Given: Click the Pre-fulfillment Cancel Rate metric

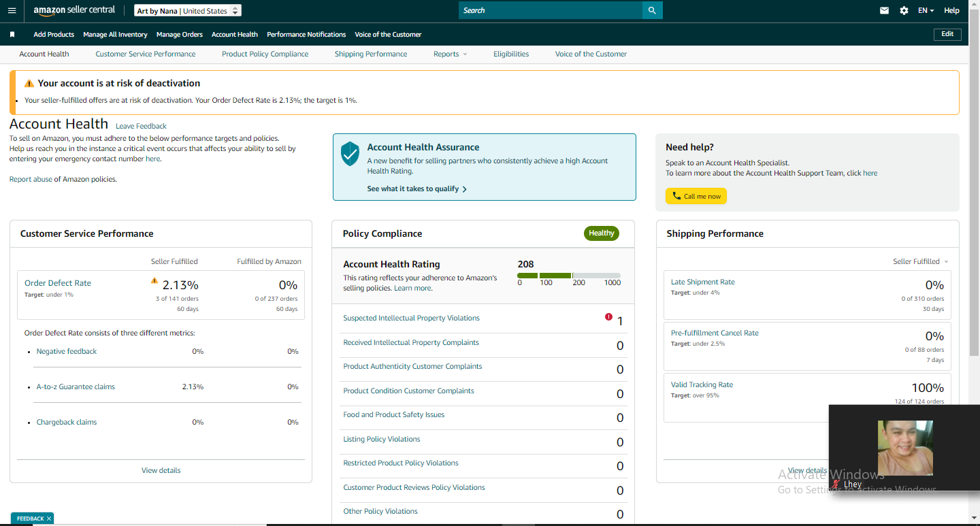Looking at the screenshot, I should pyautogui.click(x=807, y=346).
